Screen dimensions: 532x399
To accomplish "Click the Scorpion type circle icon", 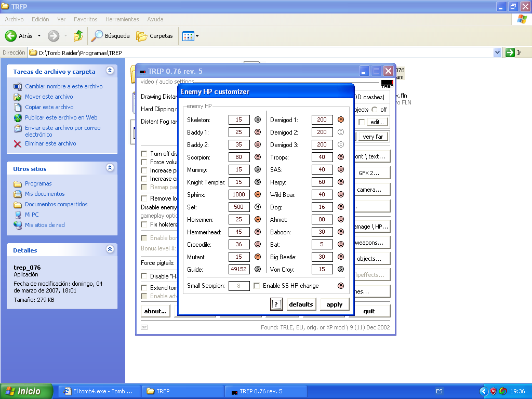I will coord(258,157).
